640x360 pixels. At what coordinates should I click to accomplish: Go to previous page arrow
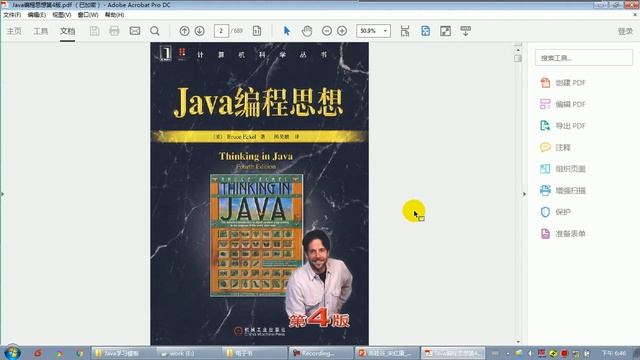pyautogui.click(x=184, y=31)
